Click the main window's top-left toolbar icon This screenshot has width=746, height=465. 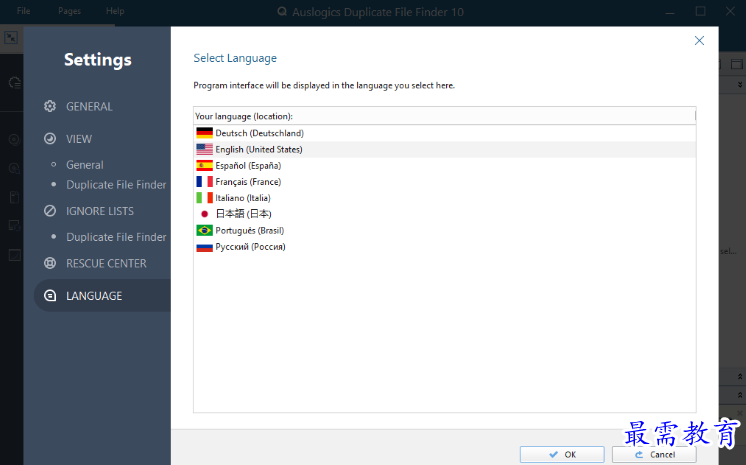pyautogui.click(x=11, y=38)
